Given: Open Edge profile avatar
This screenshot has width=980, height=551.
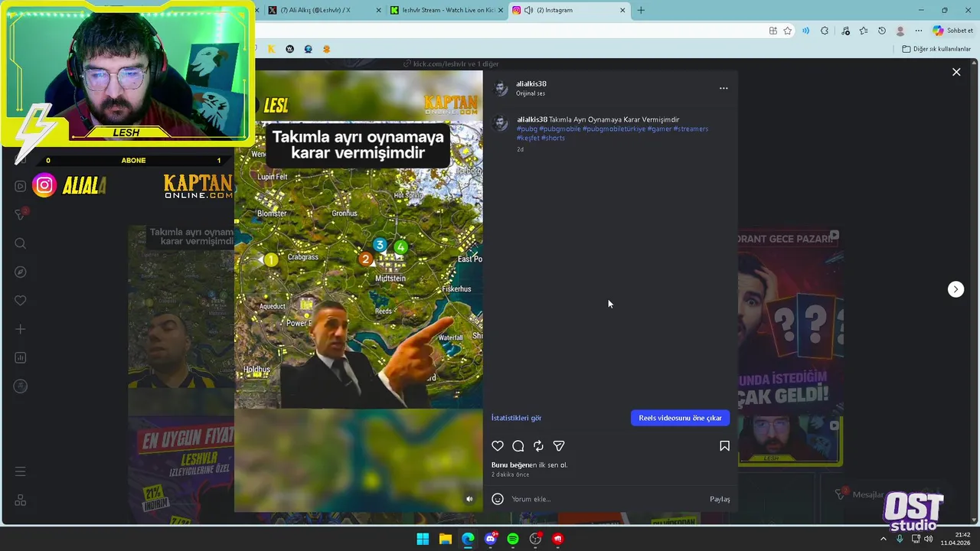Looking at the screenshot, I should [x=900, y=31].
